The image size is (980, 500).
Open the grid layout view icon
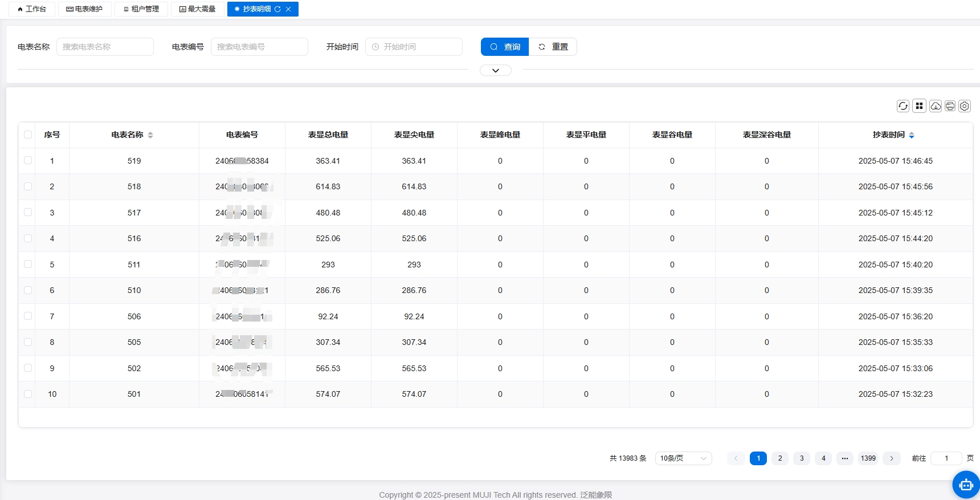(919, 106)
